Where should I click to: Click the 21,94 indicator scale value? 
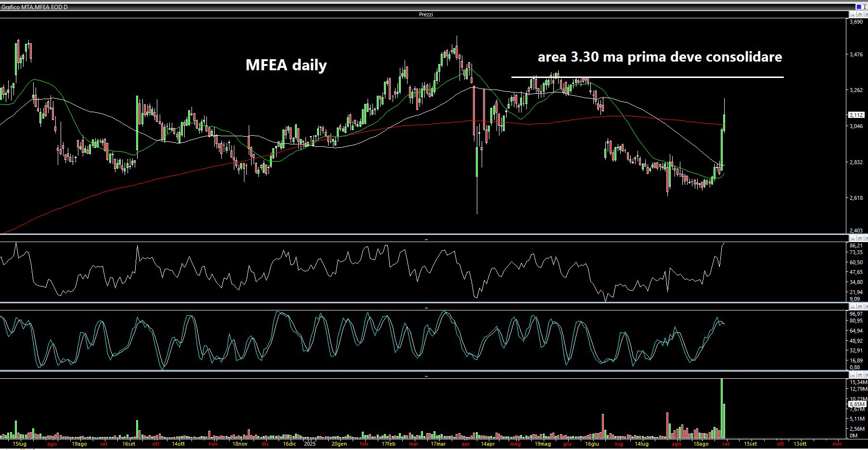pyautogui.click(x=856, y=293)
